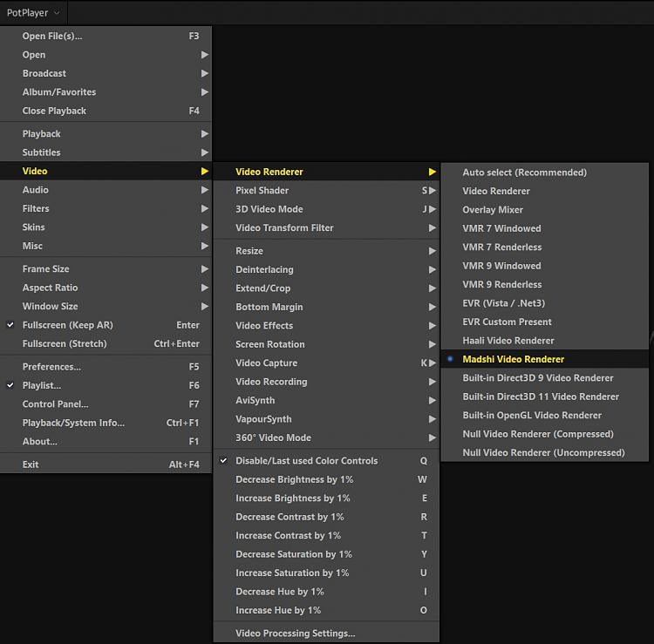
Task: Choose Close Playback
Action: (x=106, y=111)
